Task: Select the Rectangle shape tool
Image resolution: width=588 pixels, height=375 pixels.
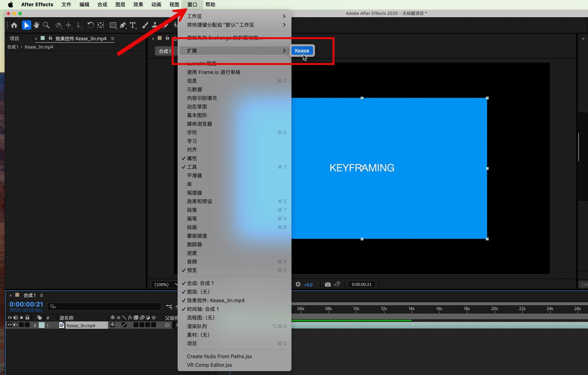Action: (113, 25)
